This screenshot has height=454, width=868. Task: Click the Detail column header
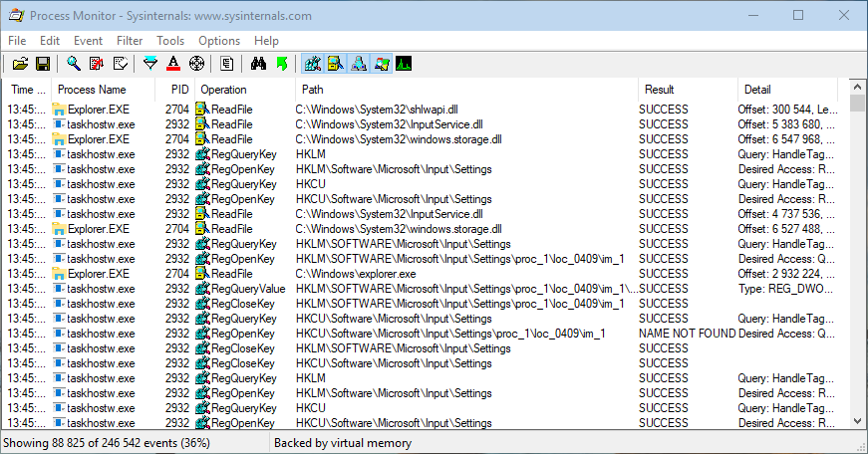pyautogui.click(x=787, y=90)
